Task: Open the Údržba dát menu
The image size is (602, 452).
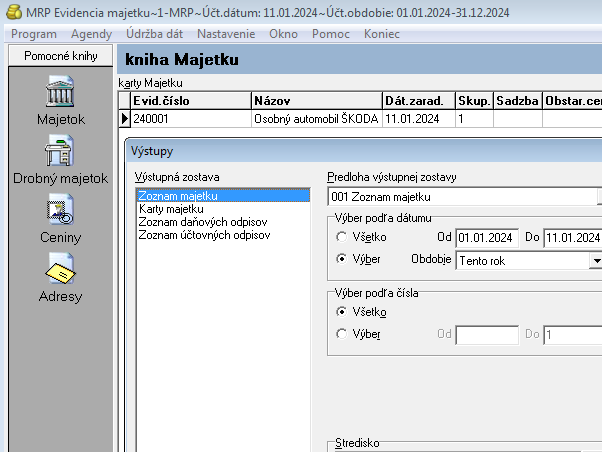Action: (154, 34)
